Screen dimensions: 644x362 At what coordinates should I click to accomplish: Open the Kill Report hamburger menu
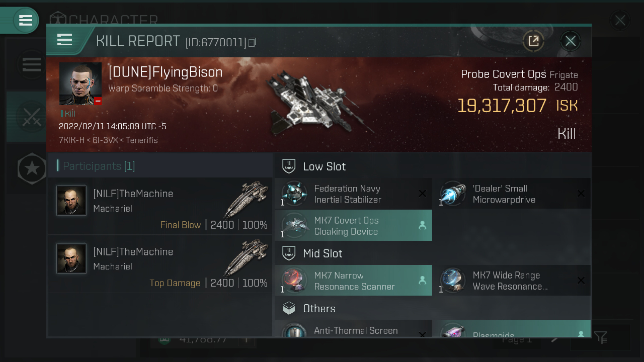(x=65, y=40)
